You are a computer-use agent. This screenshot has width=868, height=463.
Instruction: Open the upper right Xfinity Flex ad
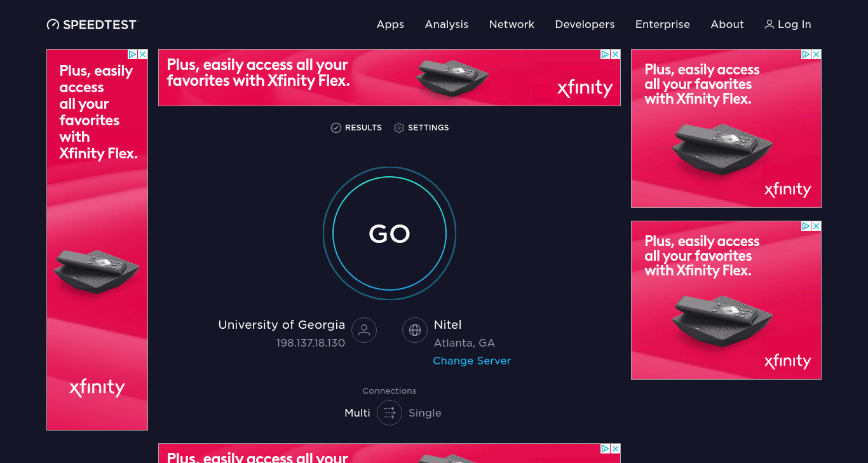coord(726,128)
